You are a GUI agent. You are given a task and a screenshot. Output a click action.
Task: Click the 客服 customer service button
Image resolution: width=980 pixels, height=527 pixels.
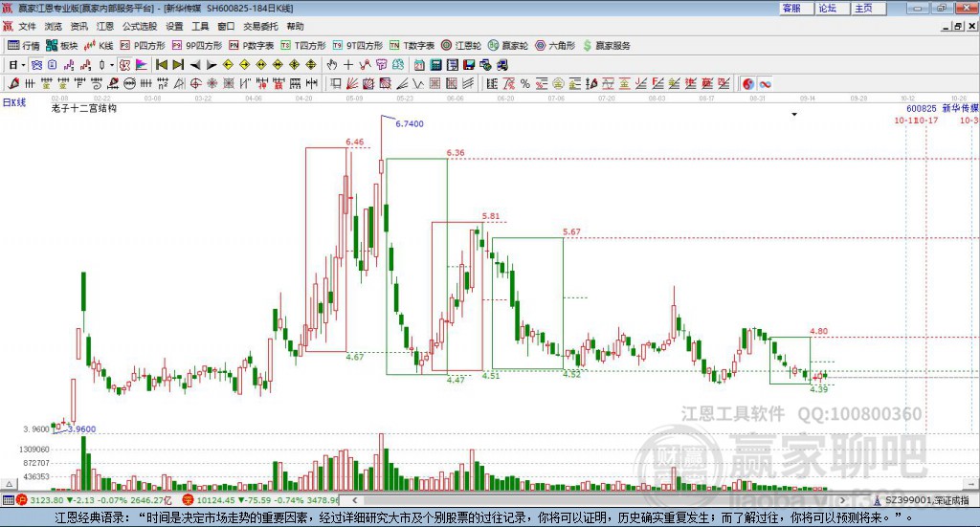coord(795,9)
